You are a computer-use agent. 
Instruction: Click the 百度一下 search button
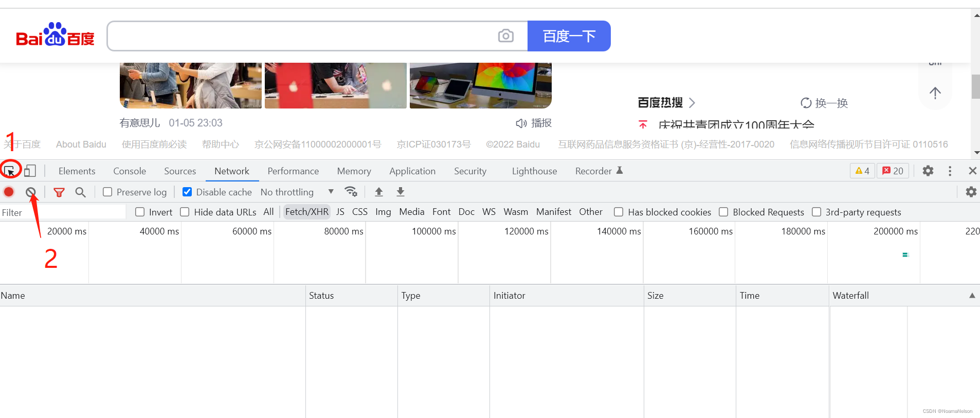click(x=569, y=36)
